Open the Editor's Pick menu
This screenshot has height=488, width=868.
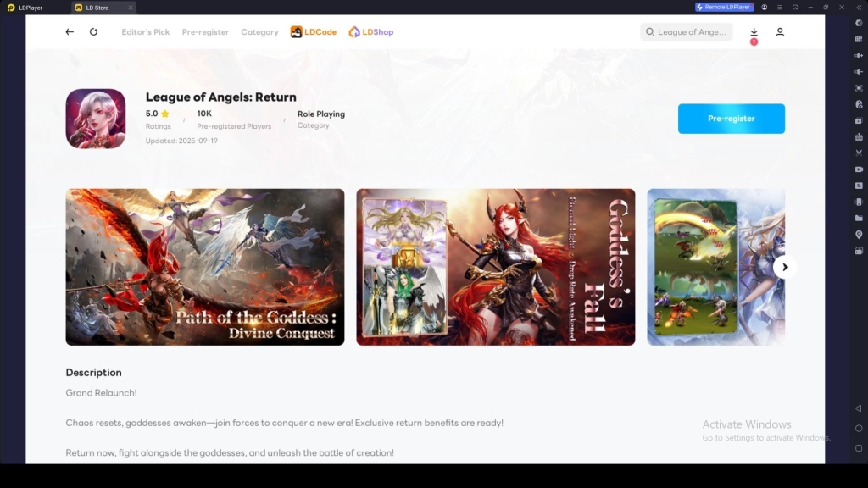pyautogui.click(x=146, y=32)
